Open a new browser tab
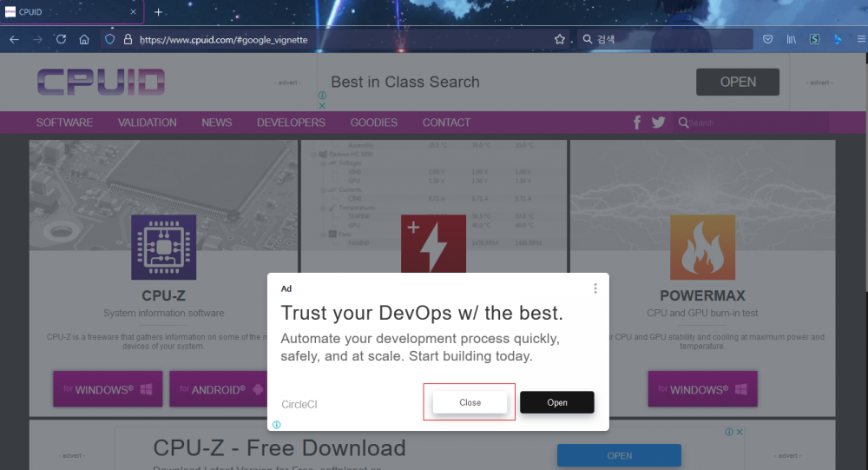 [158, 11]
